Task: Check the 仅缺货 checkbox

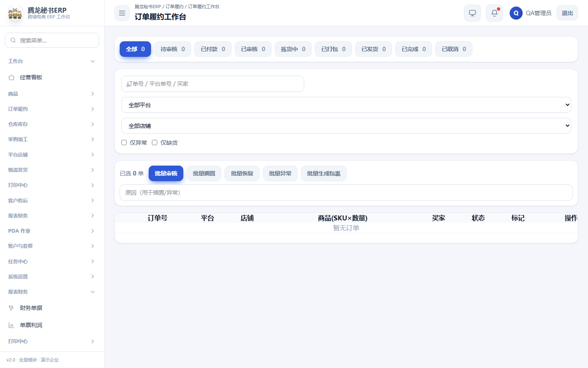Action: tap(155, 143)
